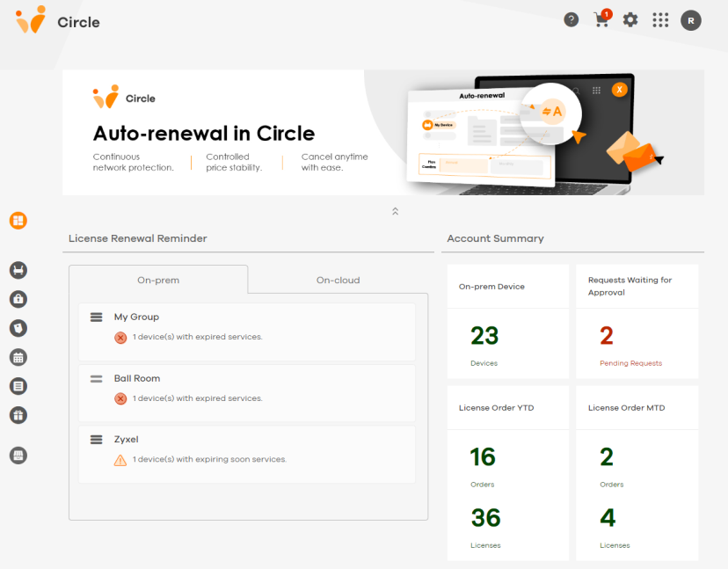Click the 16 Orders YTD count
This screenshot has width=728, height=569.
(x=483, y=457)
